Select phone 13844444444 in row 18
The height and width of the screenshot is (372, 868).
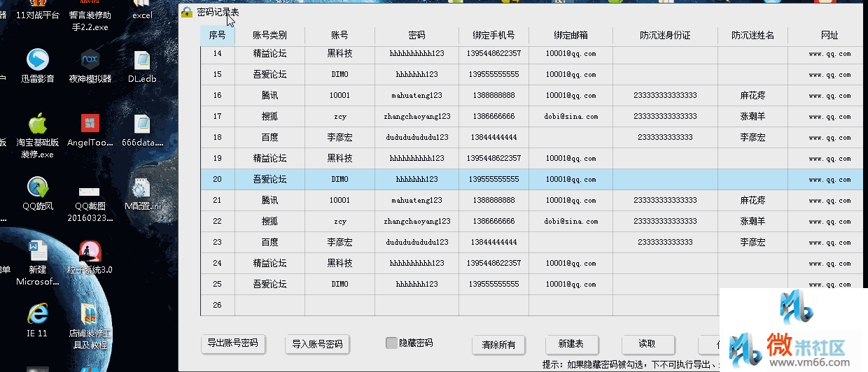(x=493, y=138)
